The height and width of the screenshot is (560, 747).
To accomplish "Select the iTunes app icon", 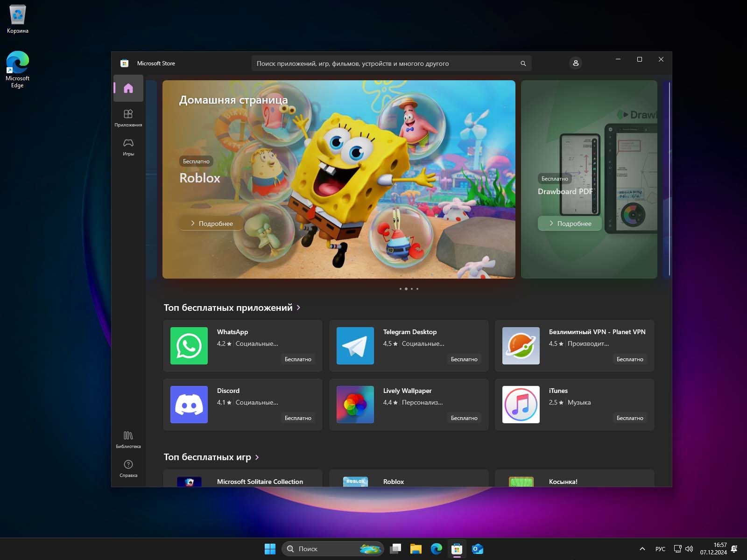I will (521, 405).
